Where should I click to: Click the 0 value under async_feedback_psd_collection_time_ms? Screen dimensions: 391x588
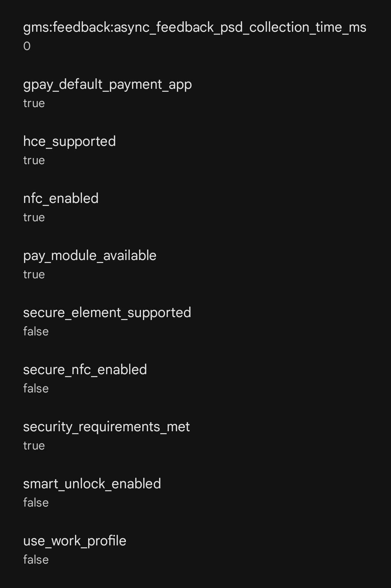[27, 46]
